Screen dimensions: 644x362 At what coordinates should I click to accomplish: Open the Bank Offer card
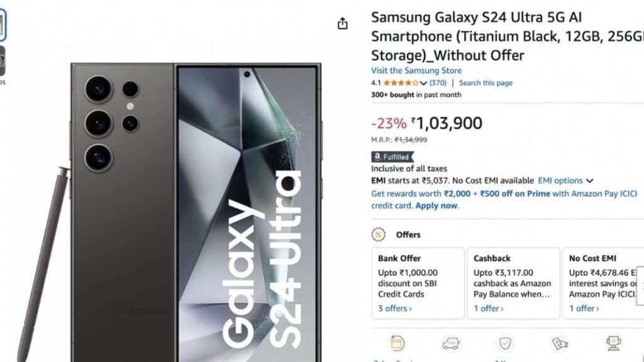point(418,283)
